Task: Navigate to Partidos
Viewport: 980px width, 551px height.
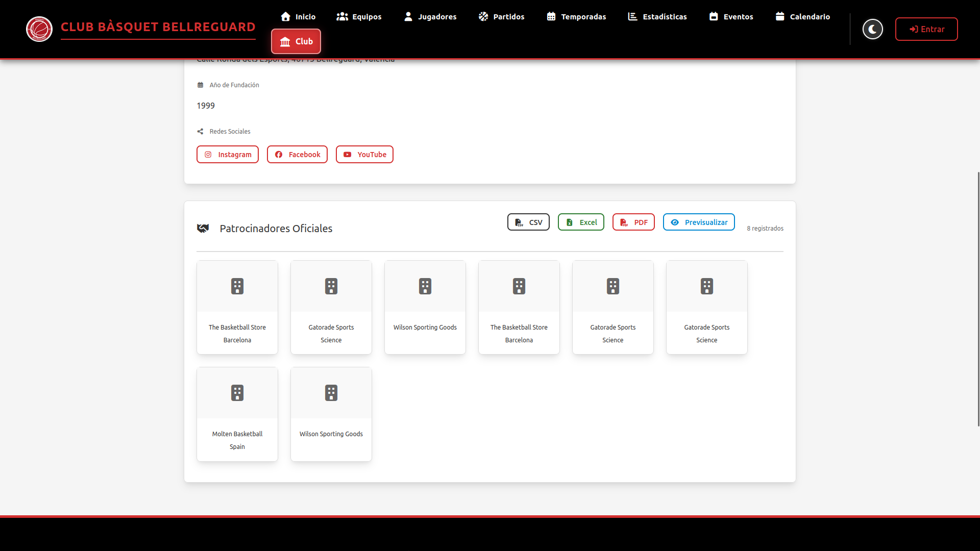Action: coord(501,16)
